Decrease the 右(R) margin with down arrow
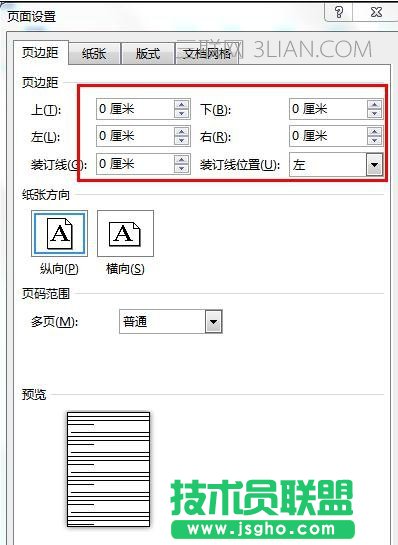The height and width of the screenshot is (545, 398). click(x=374, y=140)
